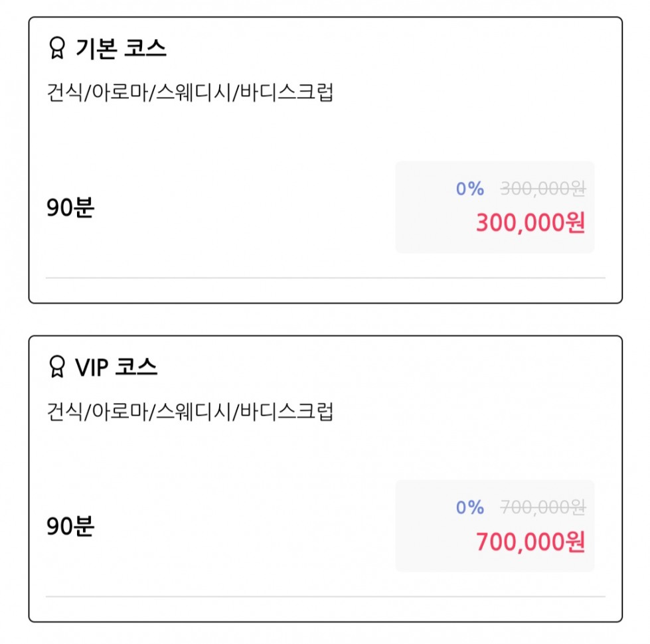The image size is (650, 644).
Task: Click the VIP 코스 massage types description
Action: click(190, 411)
